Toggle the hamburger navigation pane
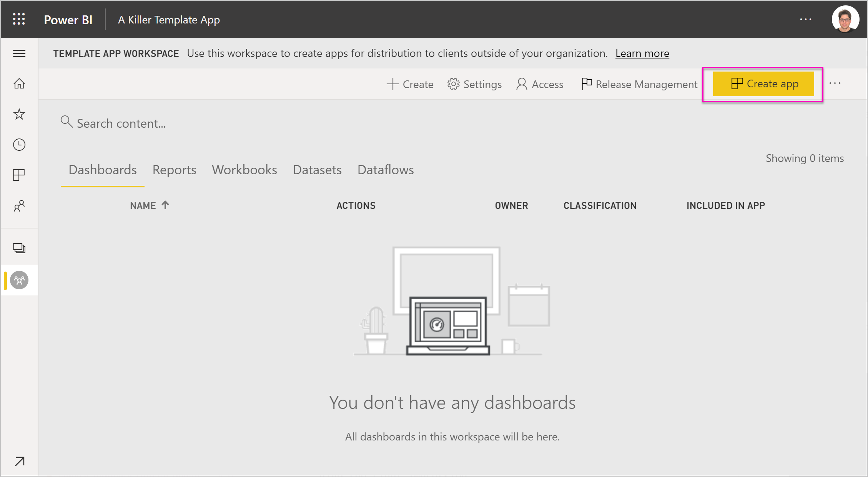Screen dimensions: 868x477 click(x=19, y=53)
